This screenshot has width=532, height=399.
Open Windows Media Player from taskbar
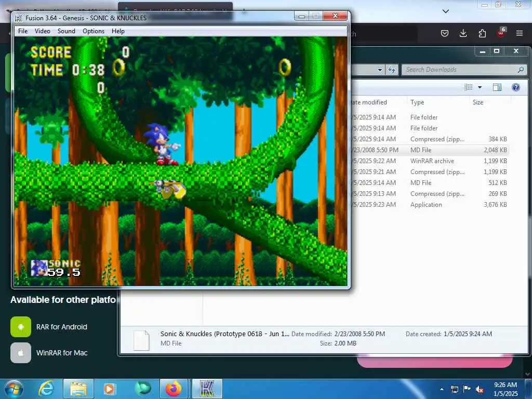click(x=109, y=389)
